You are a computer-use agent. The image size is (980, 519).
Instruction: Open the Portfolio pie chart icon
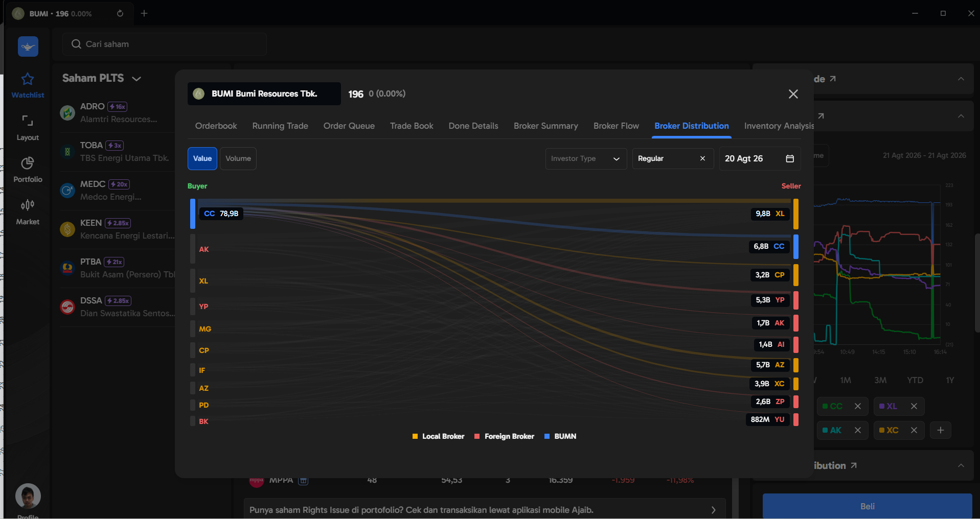pyautogui.click(x=28, y=163)
